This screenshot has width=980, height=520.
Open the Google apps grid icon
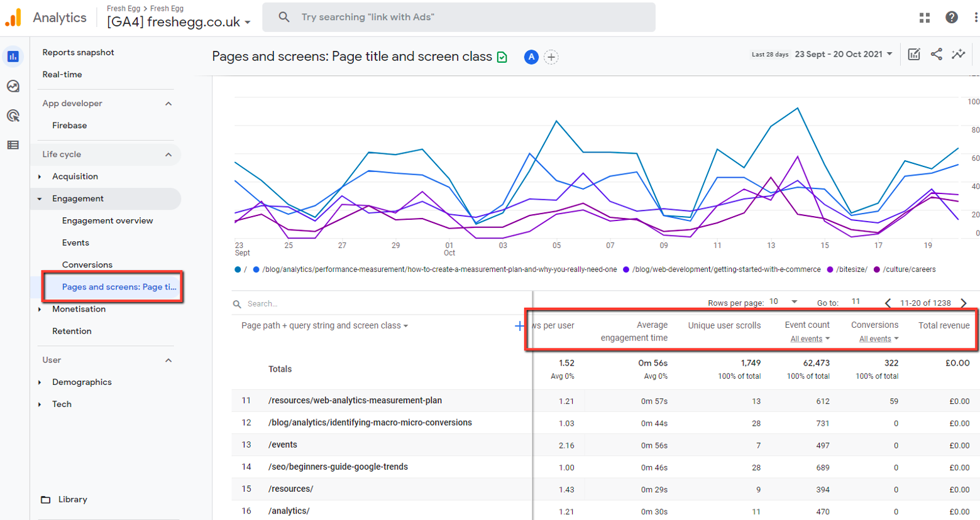point(925,18)
